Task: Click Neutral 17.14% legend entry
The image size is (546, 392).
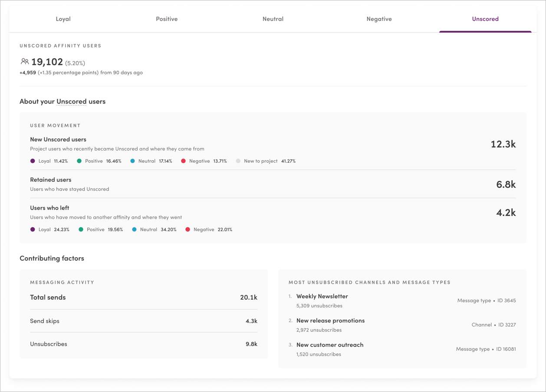Action: [x=151, y=161]
